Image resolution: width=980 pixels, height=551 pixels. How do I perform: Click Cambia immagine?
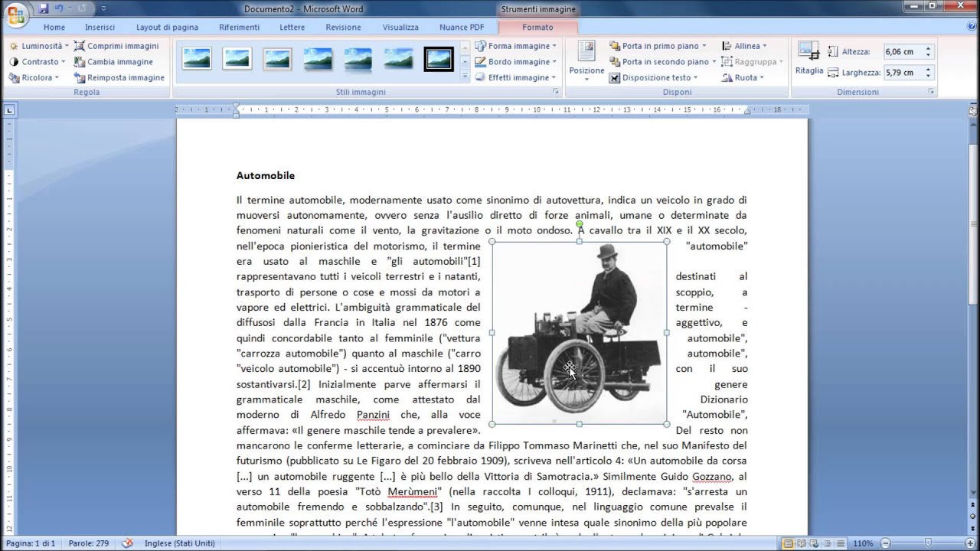[x=113, y=62]
